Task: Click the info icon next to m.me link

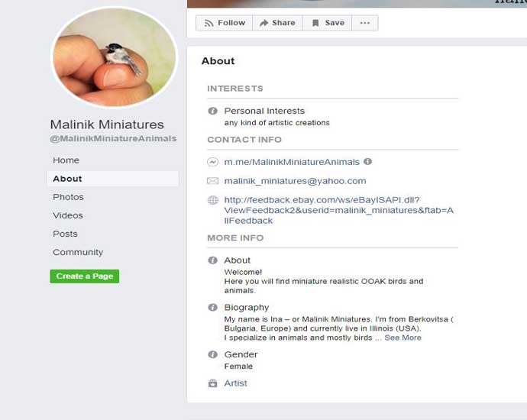Action: 367,162
